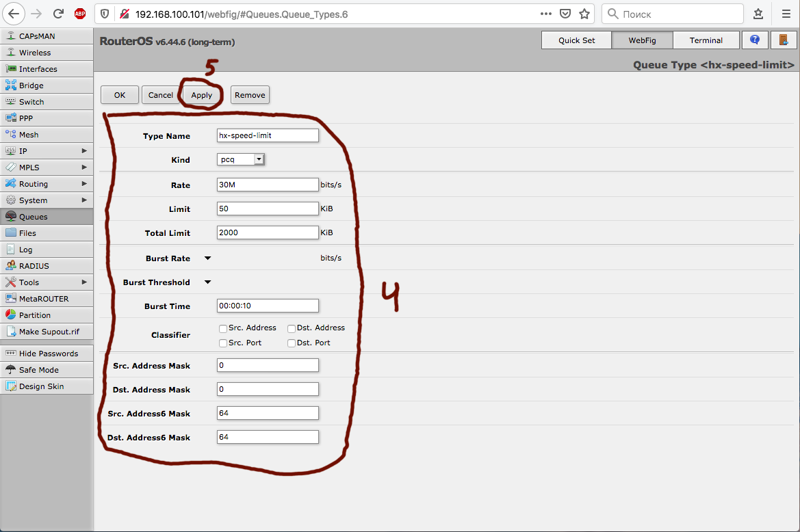
Task: Open the Firefox hamburger menu
Action: (x=786, y=14)
